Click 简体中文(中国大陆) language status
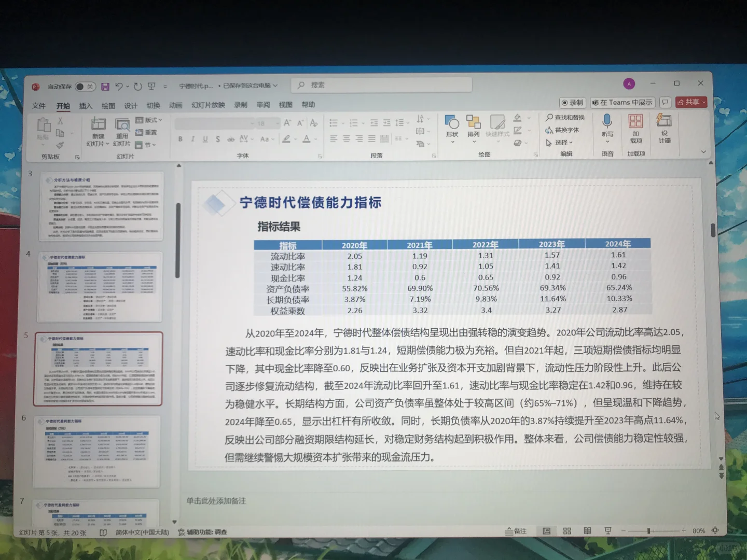 coord(142,532)
